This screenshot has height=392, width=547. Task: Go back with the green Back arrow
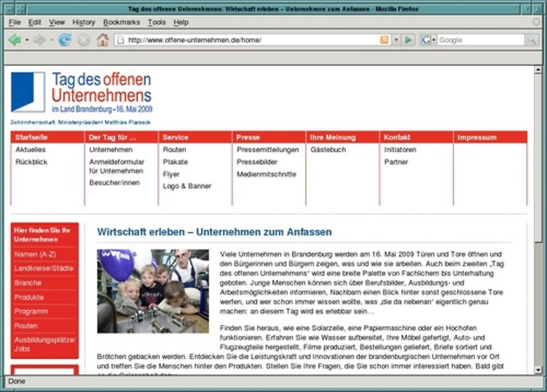14,40
